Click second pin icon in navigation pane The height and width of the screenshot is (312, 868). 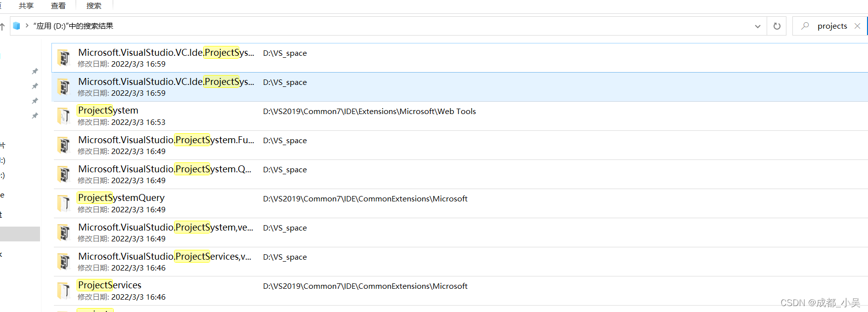[x=35, y=86]
